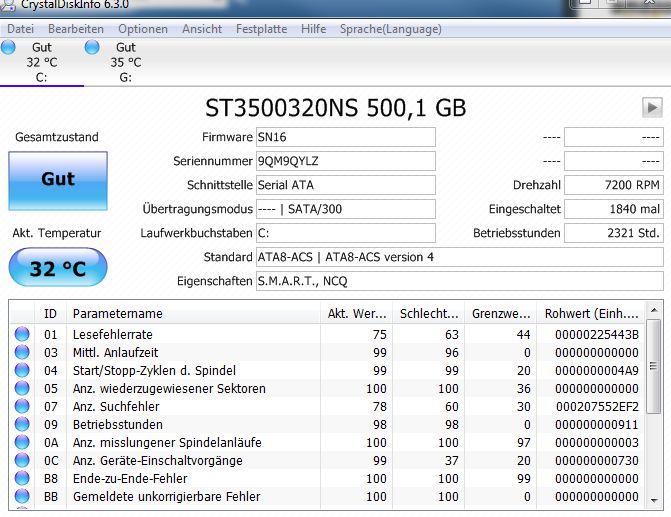Click the Akt. Wer... column header
The image size is (671, 517).
click(357, 314)
